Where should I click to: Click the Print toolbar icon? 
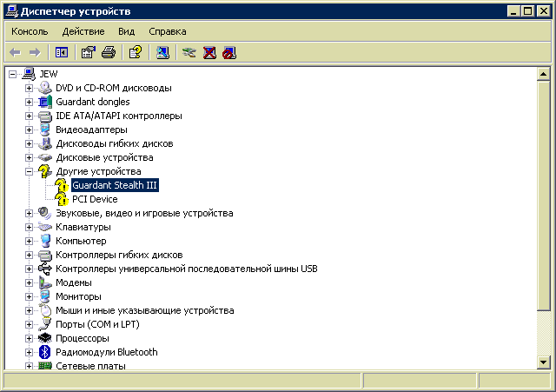[109, 52]
